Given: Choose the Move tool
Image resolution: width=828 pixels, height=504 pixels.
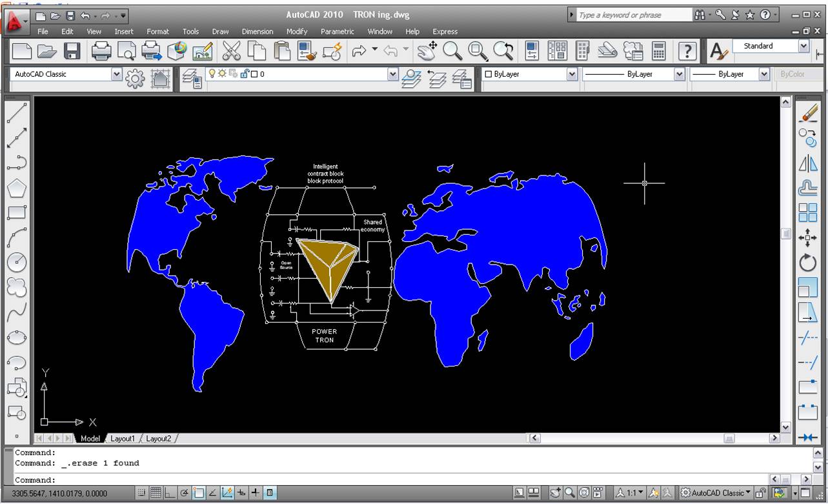Looking at the screenshot, I should pos(808,237).
